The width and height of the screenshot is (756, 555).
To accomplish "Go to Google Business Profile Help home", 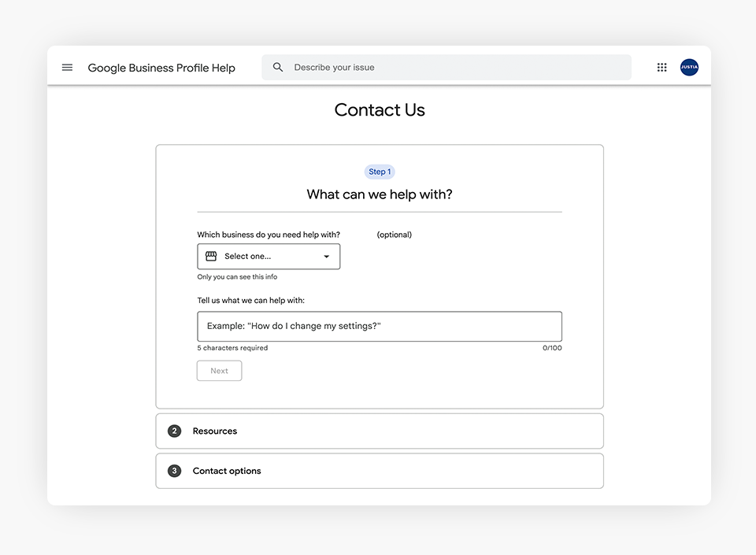I will click(x=161, y=68).
